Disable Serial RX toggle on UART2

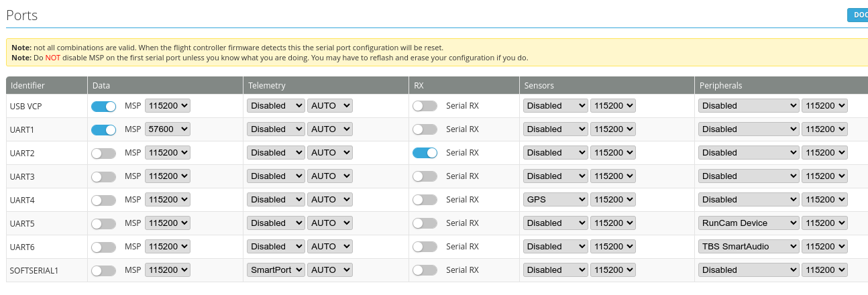tap(425, 153)
